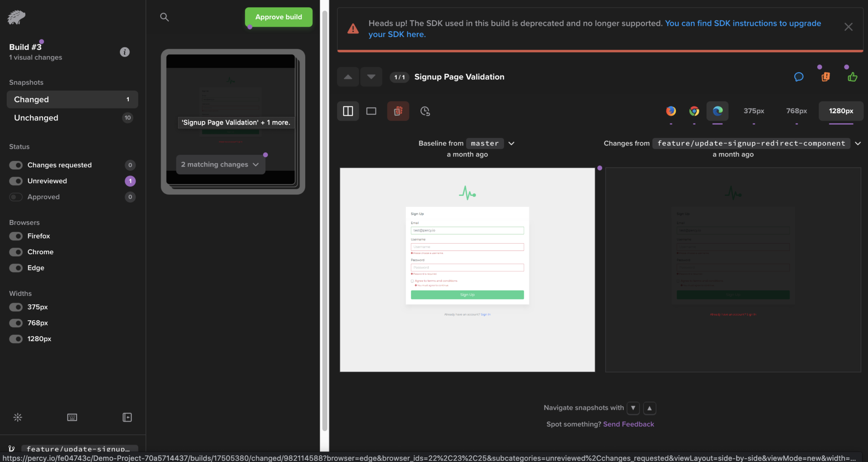Approve snapshot with the thumbs-up icon
868x462 pixels.
[x=852, y=77]
